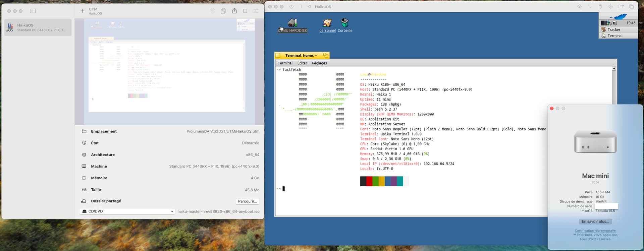644x251 pixels.
Task: Open the Terminal menu in Haiku Terminal
Action: (x=285, y=63)
